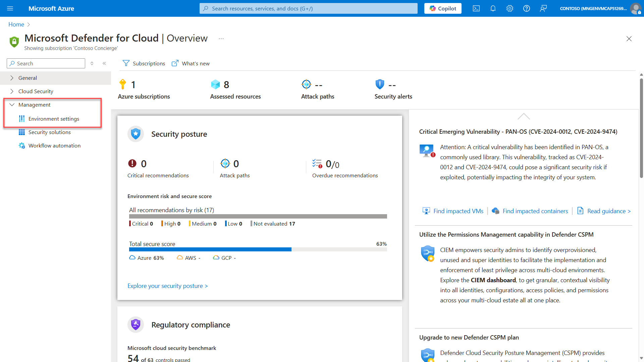
Task: Open the portal hamburger menu
Action: point(10,8)
